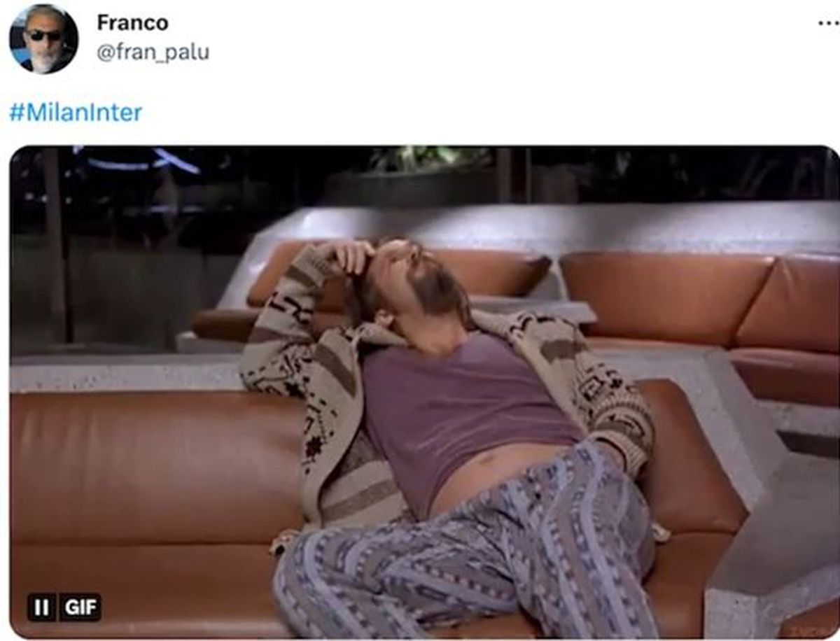Pause the playing GIF
Image resolution: width=840 pixels, height=641 pixels.
tap(41, 607)
